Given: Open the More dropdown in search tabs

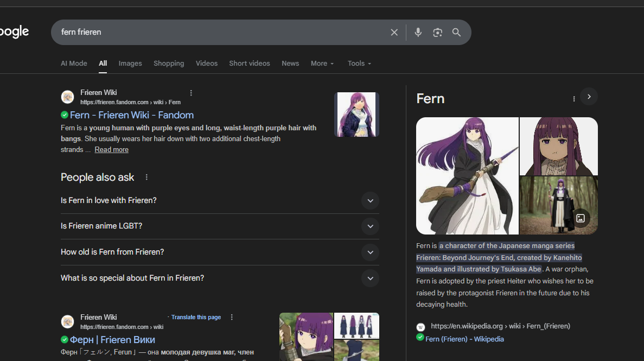Looking at the screenshot, I should click(x=322, y=64).
